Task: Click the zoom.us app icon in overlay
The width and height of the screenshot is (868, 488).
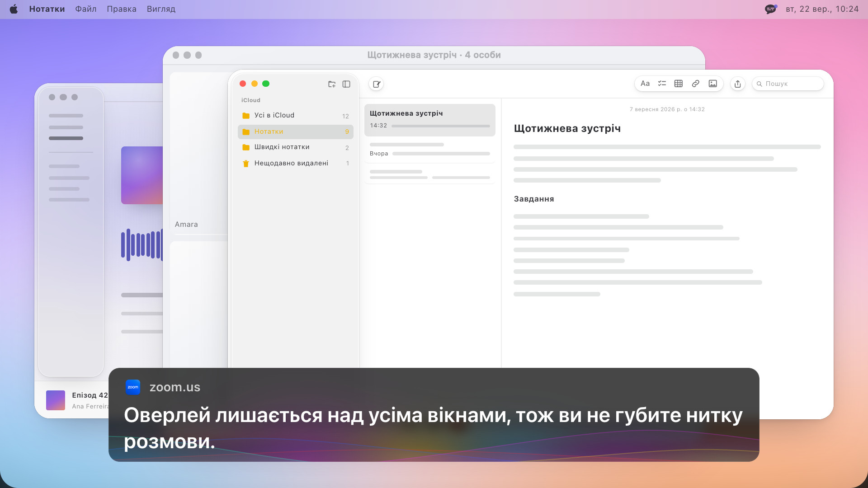Action: point(133,387)
